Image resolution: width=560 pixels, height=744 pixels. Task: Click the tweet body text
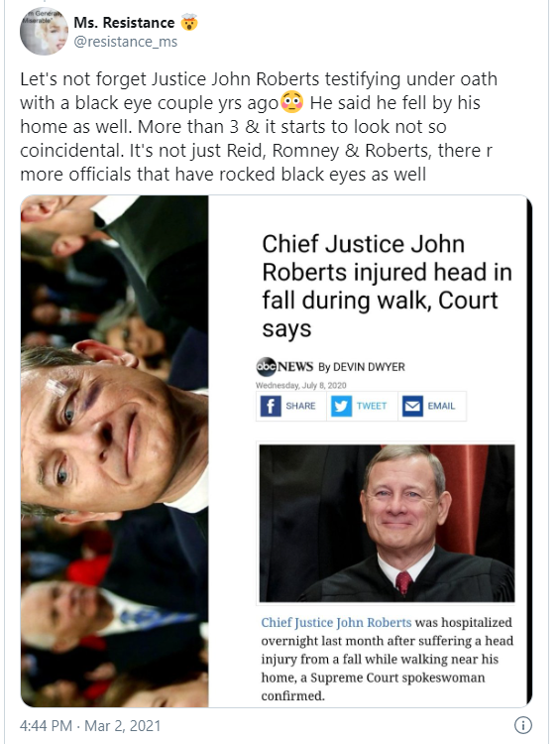coord(259,126)
